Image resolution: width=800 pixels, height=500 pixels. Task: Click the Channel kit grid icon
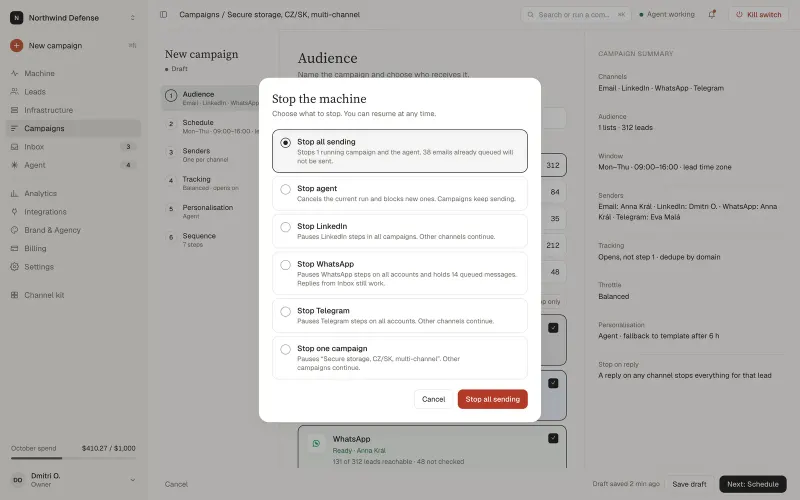coord(14,295)
